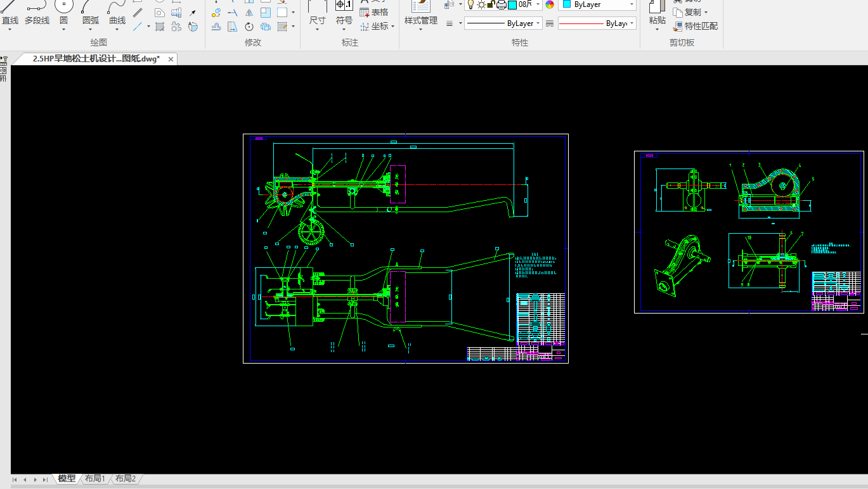Click the mirror icon in 修改 panel
868x489 pixels.
tap(249, 13)
